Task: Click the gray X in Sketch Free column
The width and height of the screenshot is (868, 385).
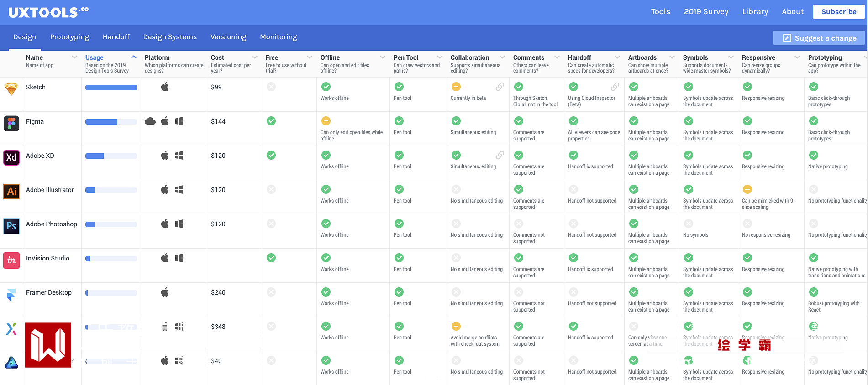Action: [x=271, y=87]
